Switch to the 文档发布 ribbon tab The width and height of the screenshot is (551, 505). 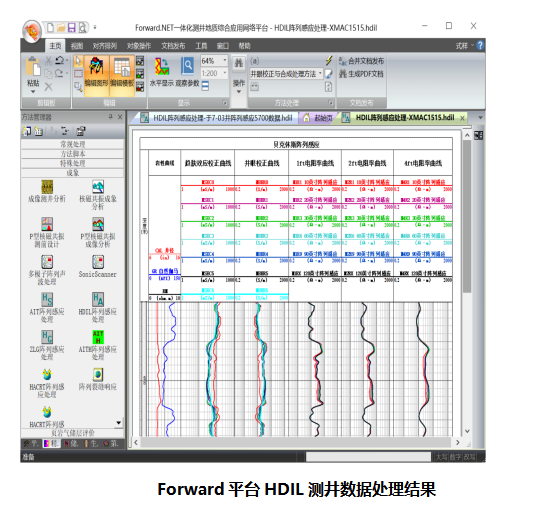click(x=173, y=46)
